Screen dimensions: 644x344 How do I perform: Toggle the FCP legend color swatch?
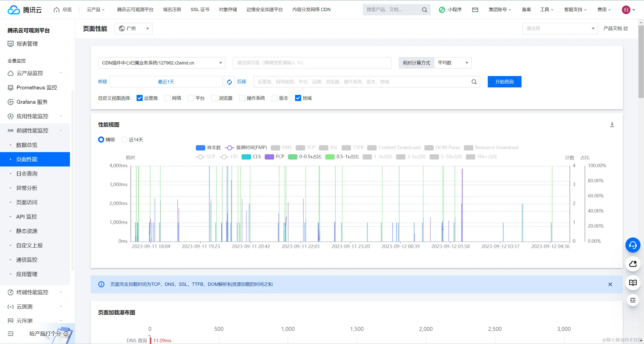(x=269, y=157)
